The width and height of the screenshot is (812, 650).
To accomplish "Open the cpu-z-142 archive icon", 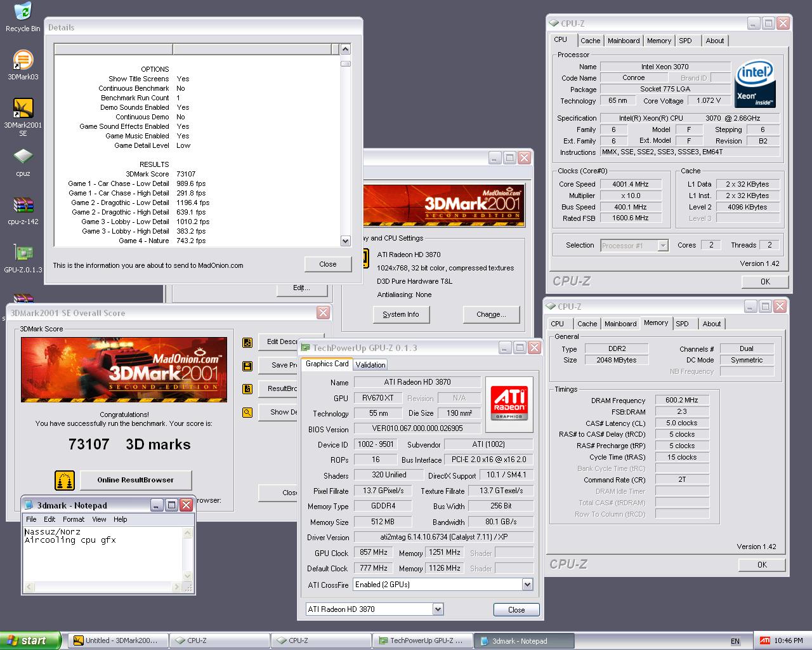I will coord(23,211).
